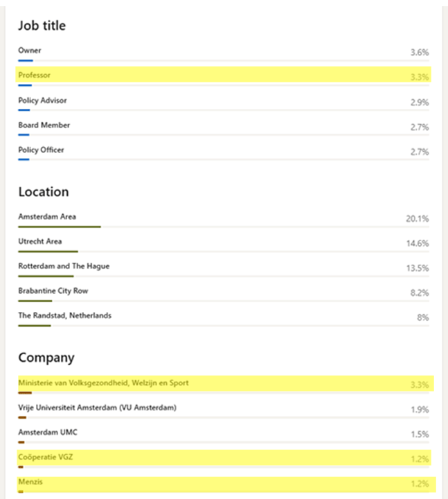This screenshot has height=499, width=448.
Task: Click the 20.1% value for Amsterdam Area
Action: point(417,218)
